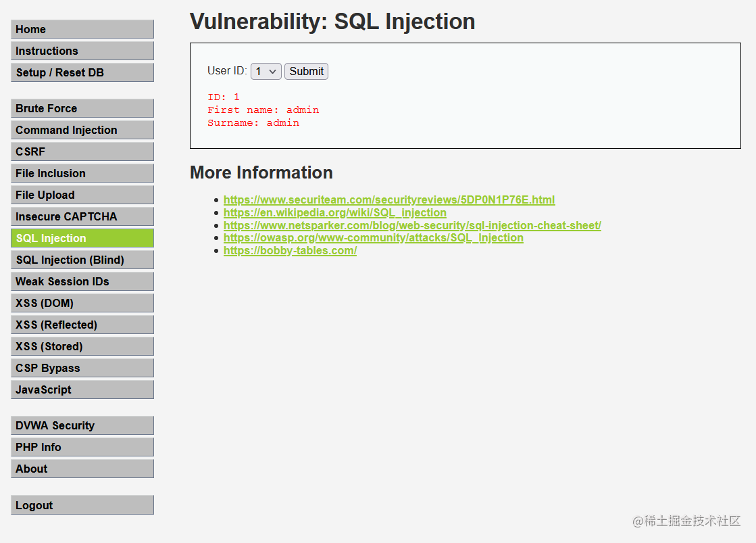Viewport: 756px width, 543px height.
Task: Select Brute Force in sidebar
Action: point(82,108)
